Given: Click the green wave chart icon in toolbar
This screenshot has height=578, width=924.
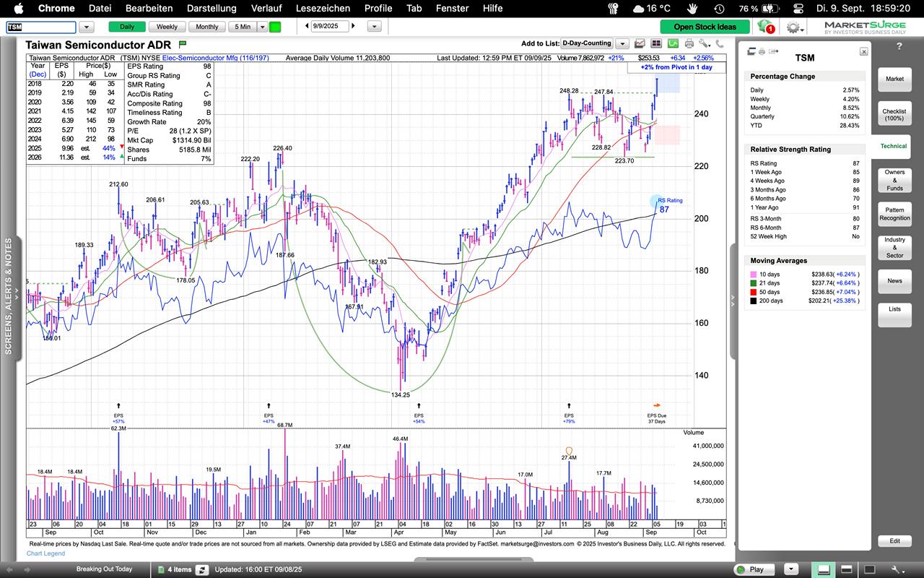Looking at the screenshot, I should point(673,44).
